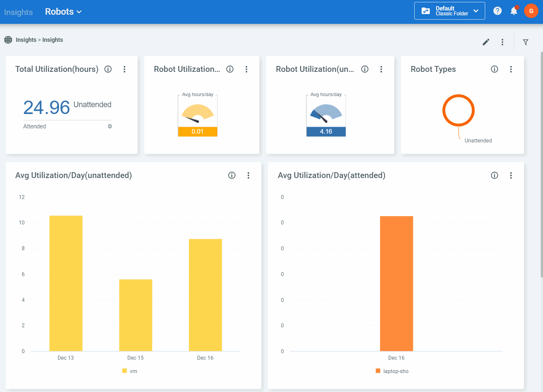Click the user avatar G
The image size is (543, 392).
coord(531,11)
